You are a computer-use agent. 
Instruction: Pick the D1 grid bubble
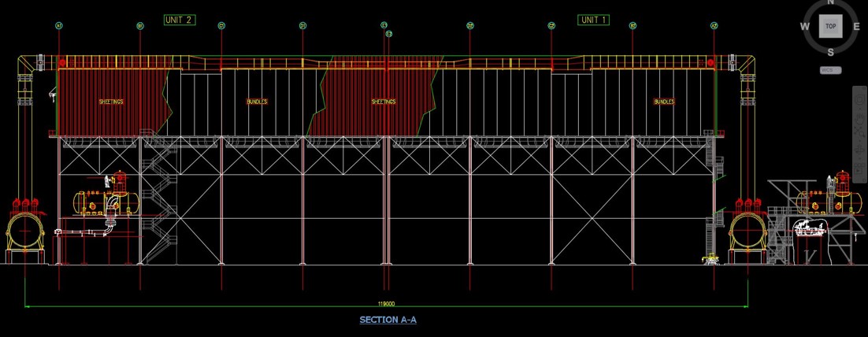tap(302, 26)
